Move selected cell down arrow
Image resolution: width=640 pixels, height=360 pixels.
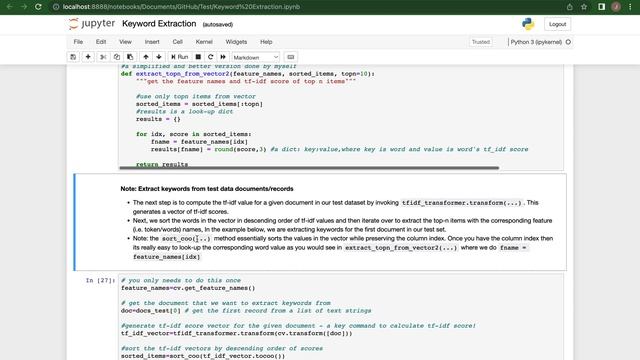pos(159,57)
